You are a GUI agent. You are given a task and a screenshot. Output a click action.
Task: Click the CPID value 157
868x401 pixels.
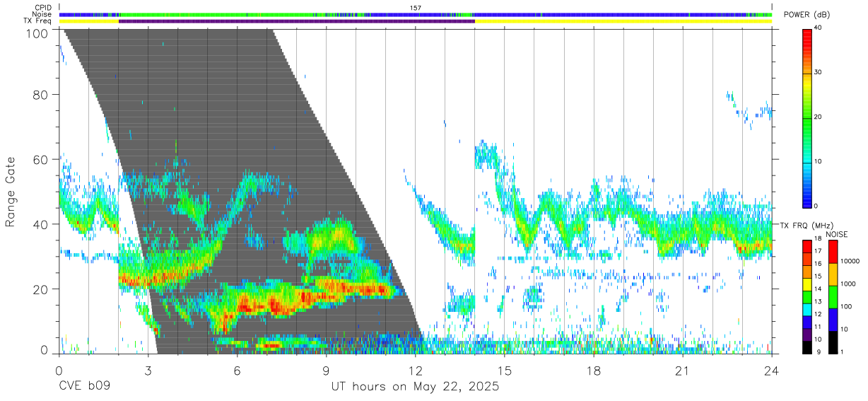[416, 8]
